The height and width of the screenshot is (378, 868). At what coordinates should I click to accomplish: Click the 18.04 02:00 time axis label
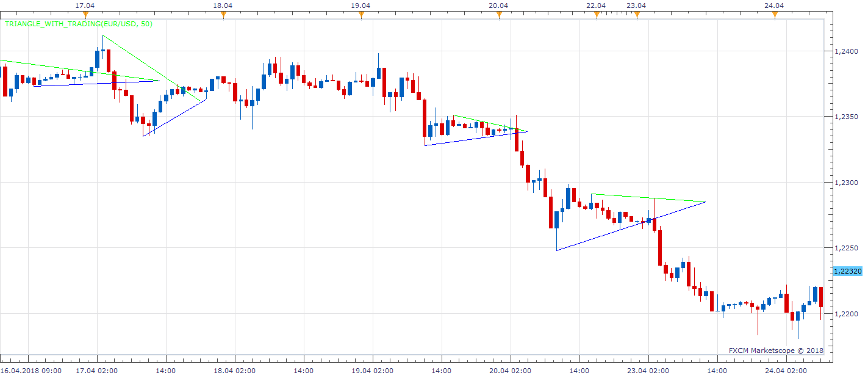(x=234, y=370)
